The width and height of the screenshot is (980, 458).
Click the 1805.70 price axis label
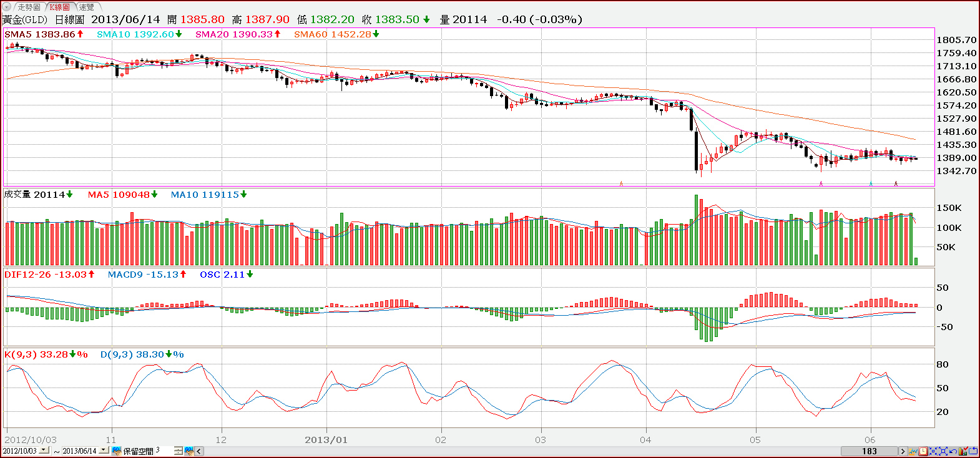956,40
